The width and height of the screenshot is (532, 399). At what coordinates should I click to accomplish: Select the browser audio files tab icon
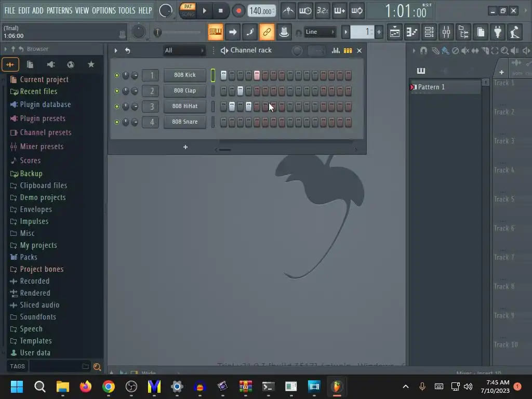pyautogui.click(x=10, y=64)
